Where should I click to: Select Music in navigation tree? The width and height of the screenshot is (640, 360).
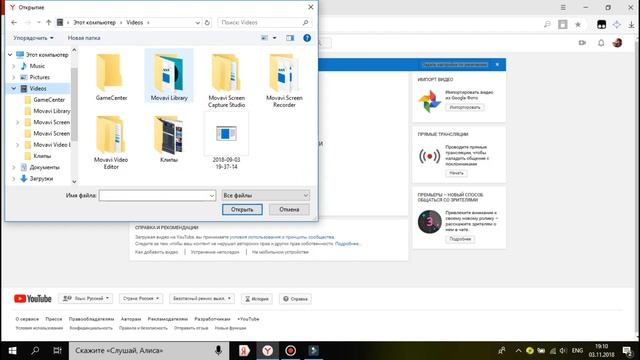click(37, 66)
